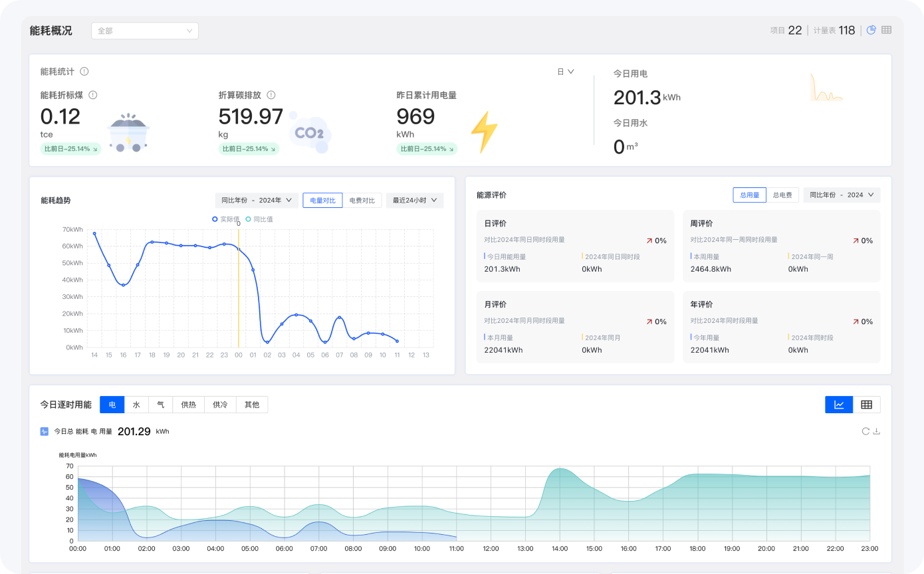Click the download icon above hourly chart

[876, 431]
